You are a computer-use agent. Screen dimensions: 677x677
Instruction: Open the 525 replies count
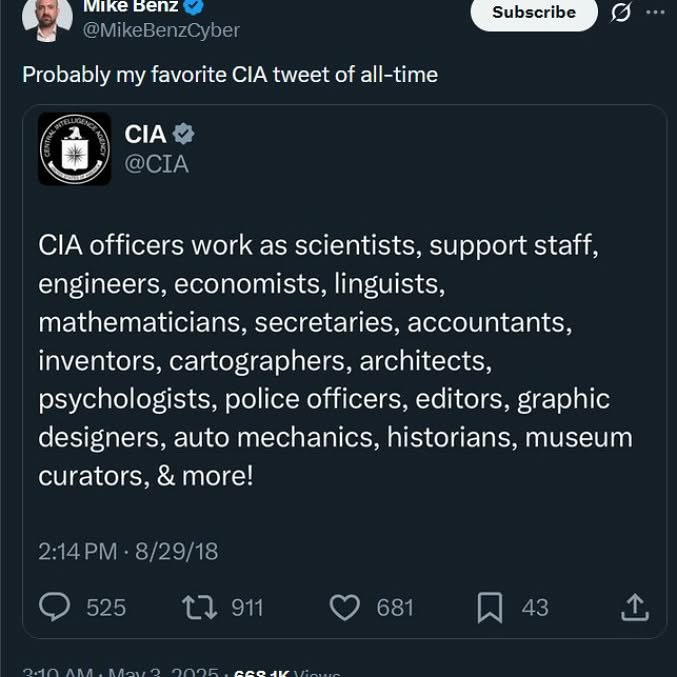(x=106, y=608)
